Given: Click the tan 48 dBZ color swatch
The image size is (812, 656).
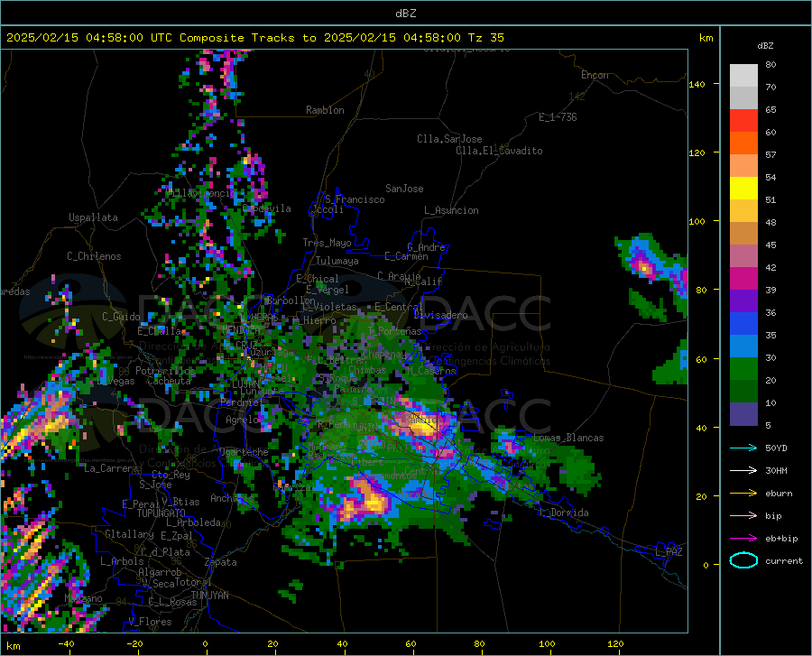Looking at the screenshot, I should pyautogui.click(x=743, y=233).
